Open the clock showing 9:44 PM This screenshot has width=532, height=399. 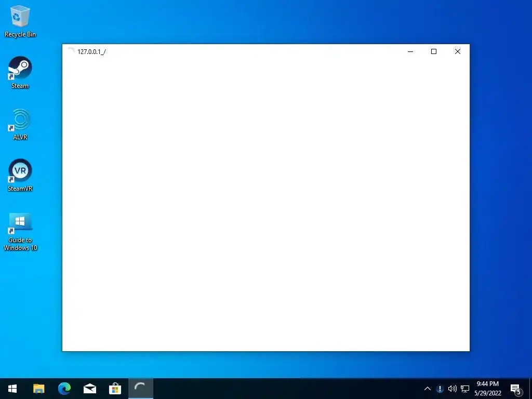click(487, 389)
